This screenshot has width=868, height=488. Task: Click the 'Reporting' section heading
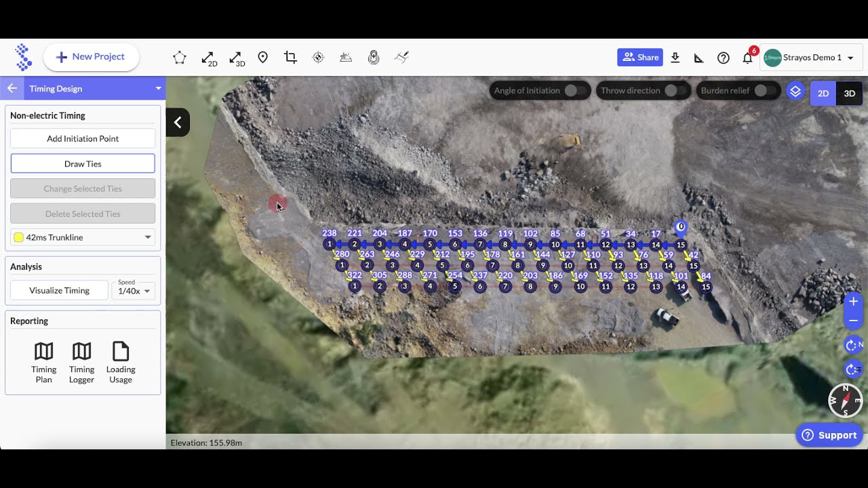[x=29, y=321]
